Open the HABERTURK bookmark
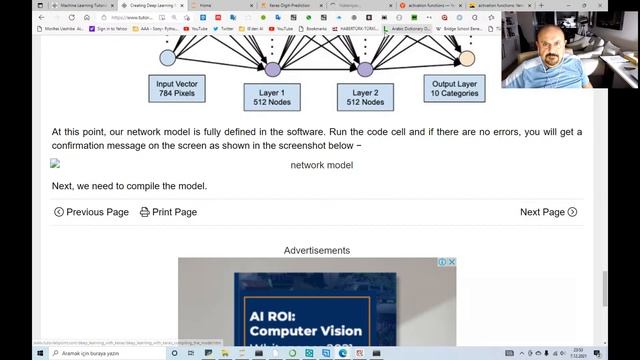640x360 pixels. click(x=355, y=29)
